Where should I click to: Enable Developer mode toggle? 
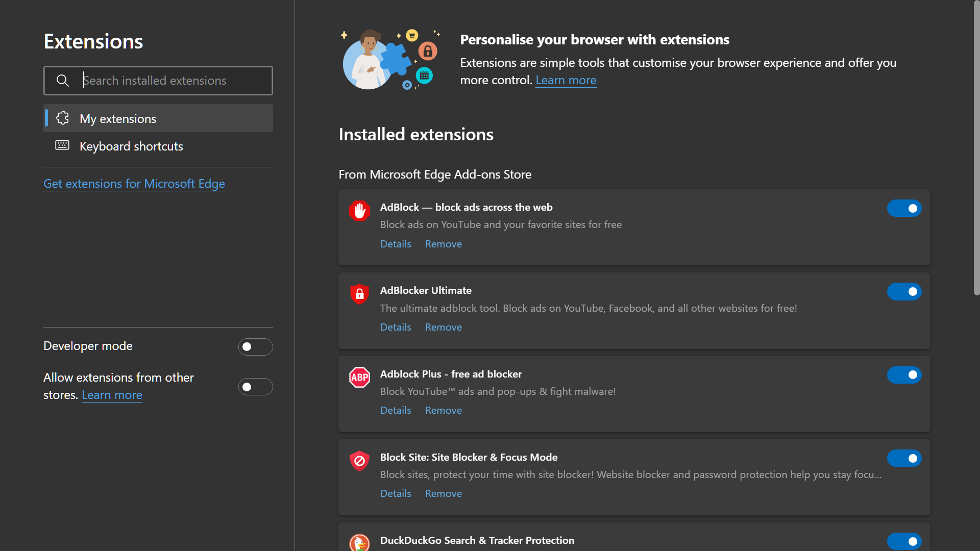(255, 347)
